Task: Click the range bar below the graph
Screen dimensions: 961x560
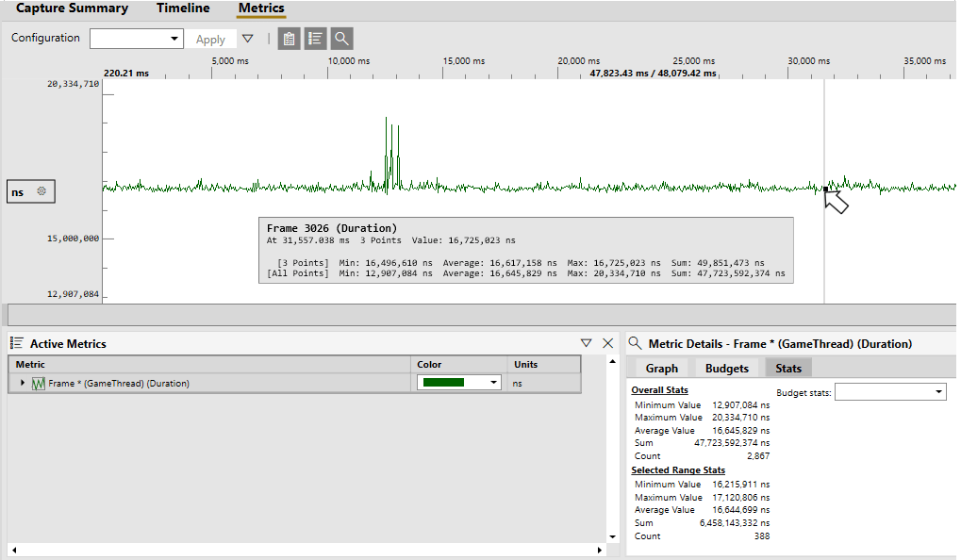Action: 482,315
